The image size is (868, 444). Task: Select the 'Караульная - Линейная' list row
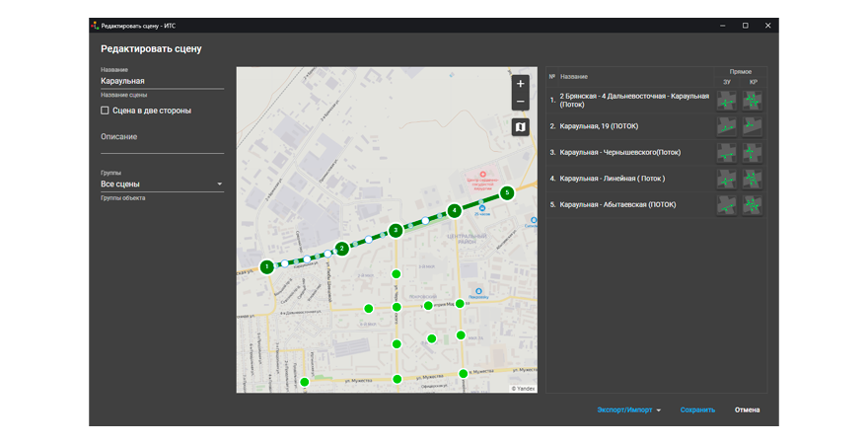(x=612, y=179)
